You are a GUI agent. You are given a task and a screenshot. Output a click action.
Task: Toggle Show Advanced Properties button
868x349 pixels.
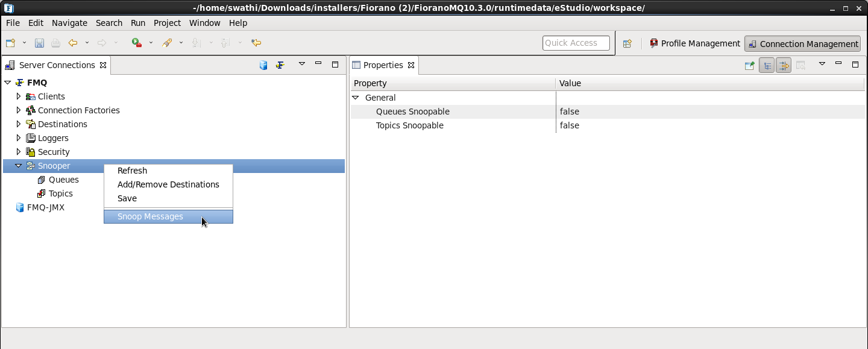point(783,65)
